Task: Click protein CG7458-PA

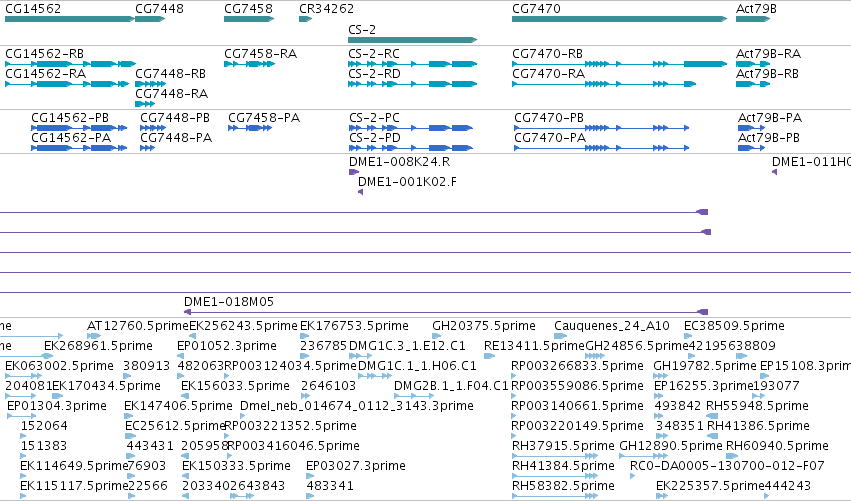Action: [250, 128]
